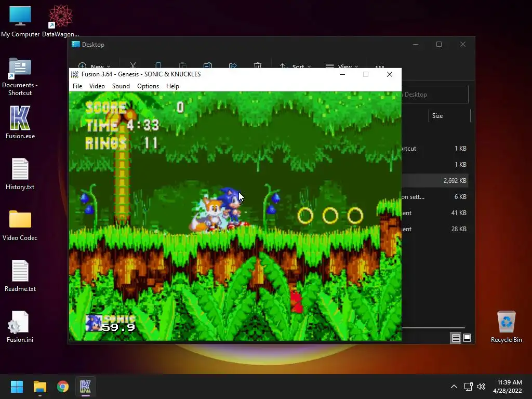Open the volume tray icon
Screen dimensions: 532x399
(x=481, y=387)
